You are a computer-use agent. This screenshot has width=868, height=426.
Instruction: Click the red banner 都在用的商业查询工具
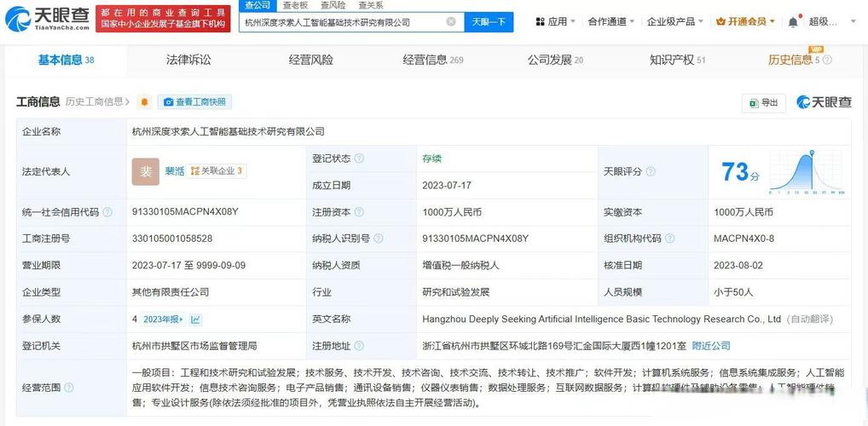164,18
